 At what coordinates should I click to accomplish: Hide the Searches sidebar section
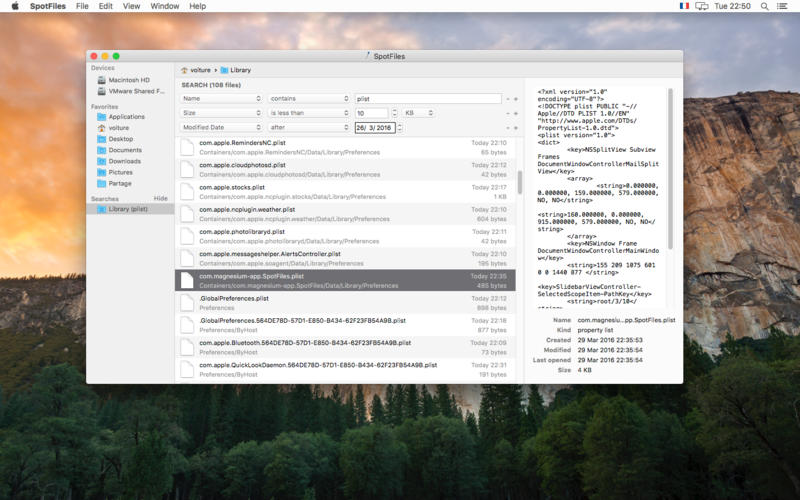[x=161, y=198]
